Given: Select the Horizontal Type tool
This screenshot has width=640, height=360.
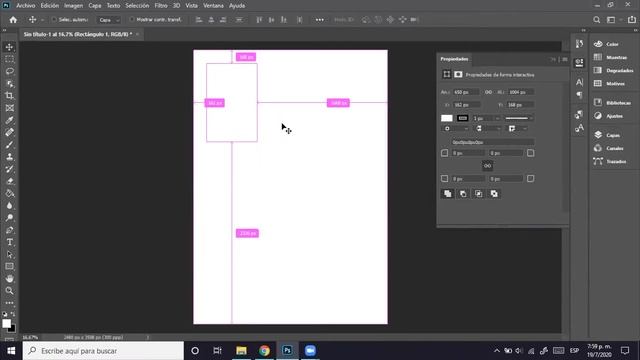Looking at the screenshot, I should (x=9, y=242).
